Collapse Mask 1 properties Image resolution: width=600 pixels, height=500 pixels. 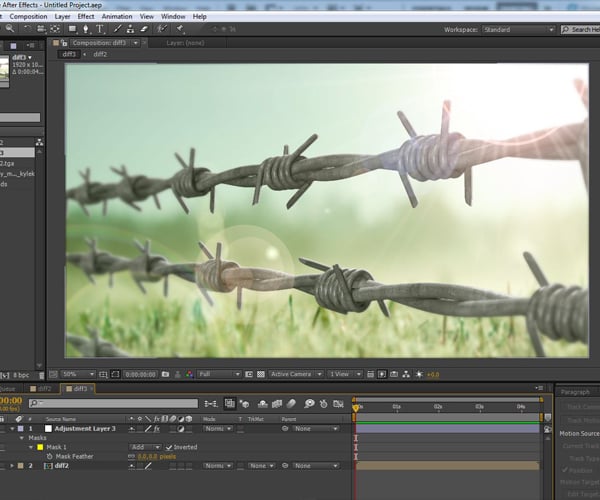pyautogui.click(x=31, y=447)
